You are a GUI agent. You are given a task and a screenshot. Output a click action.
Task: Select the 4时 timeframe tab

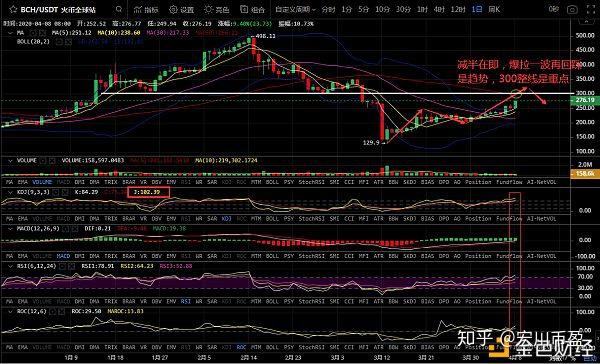[439, 10]
